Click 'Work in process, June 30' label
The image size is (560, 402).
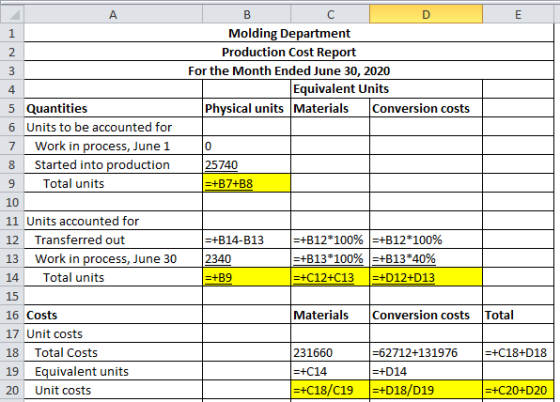point(113,258)
